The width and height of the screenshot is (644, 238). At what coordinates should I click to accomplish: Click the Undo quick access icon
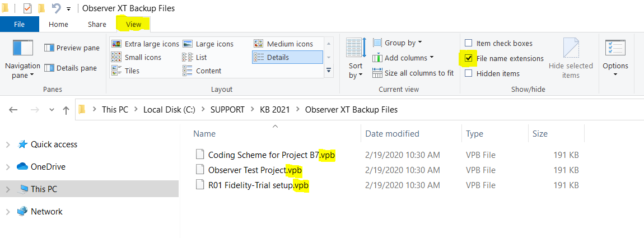(x=56, y=8)
